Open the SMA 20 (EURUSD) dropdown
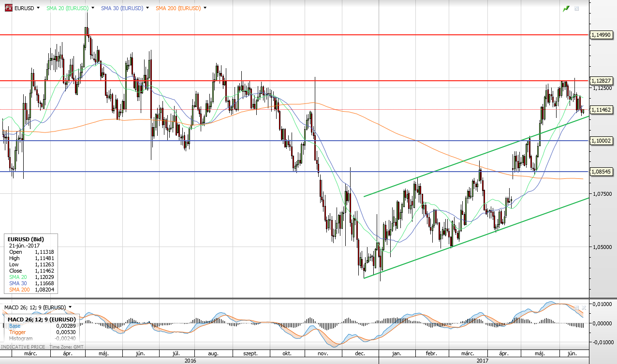 (x=92, y=8)
